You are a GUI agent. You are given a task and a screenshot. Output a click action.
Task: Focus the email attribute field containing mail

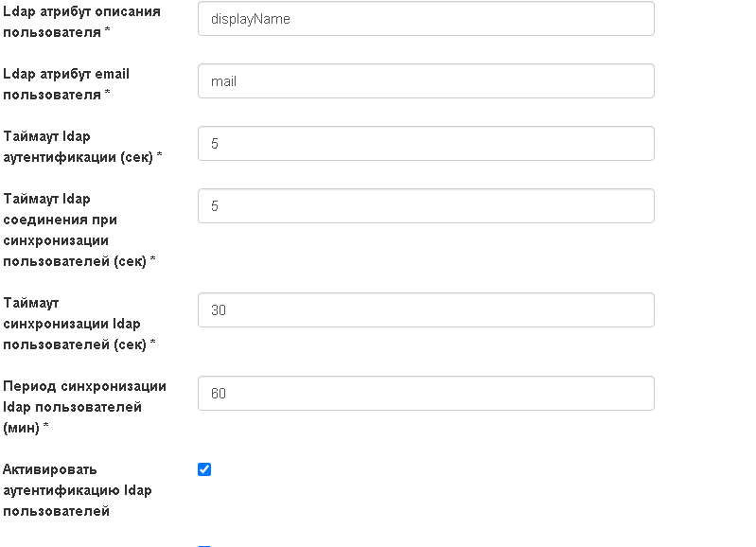[426, 81]
